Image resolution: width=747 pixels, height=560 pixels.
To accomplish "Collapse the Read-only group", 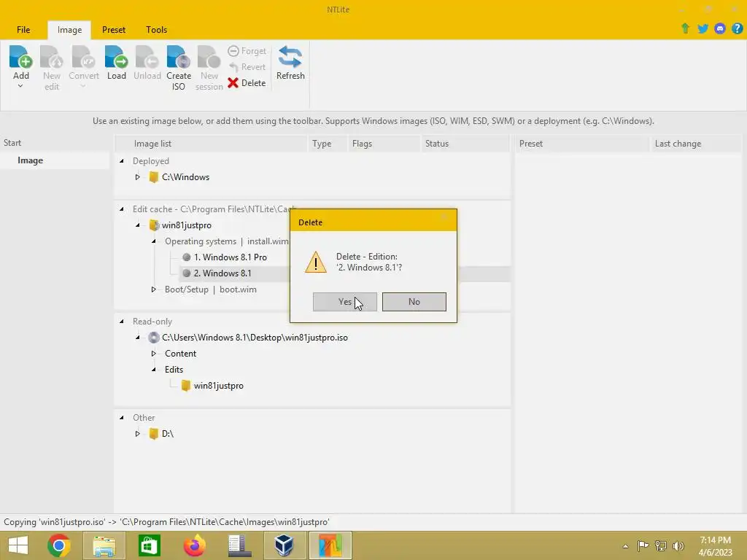I will point(122,322).
